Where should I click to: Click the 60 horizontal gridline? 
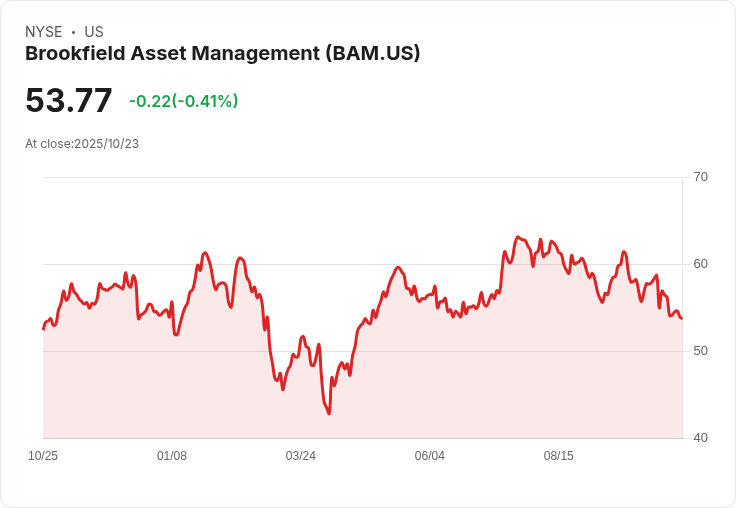coord(363,264)
